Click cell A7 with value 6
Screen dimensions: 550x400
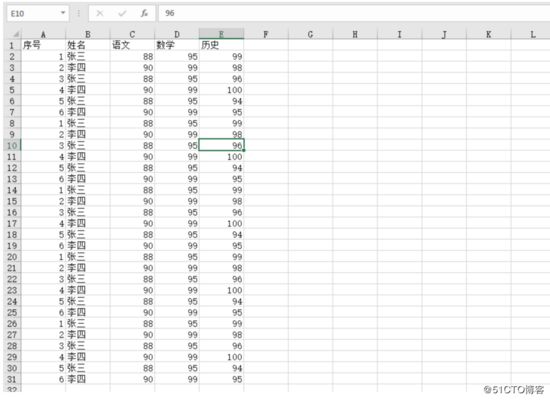(x=43, y=112)
